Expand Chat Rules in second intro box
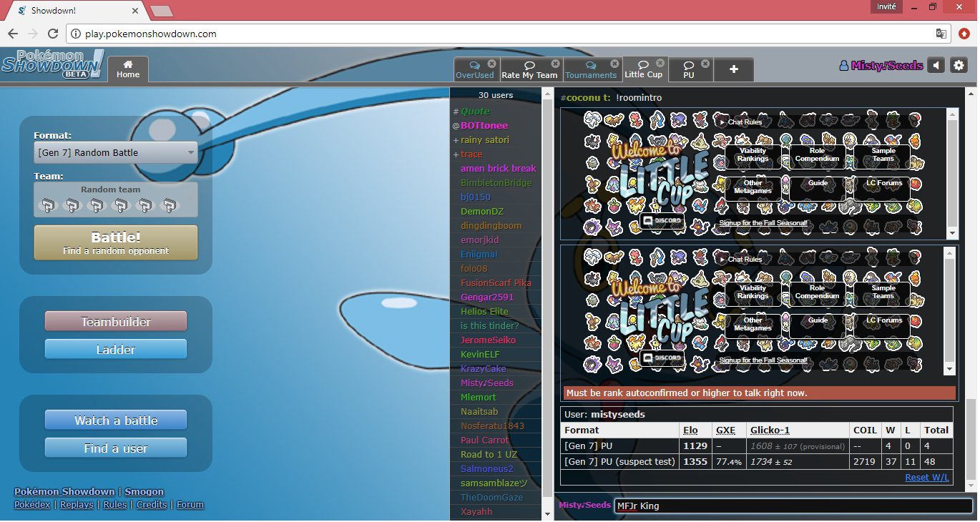Image resolution: width=980 pixels, height=522 pixels. click(740, 260)
